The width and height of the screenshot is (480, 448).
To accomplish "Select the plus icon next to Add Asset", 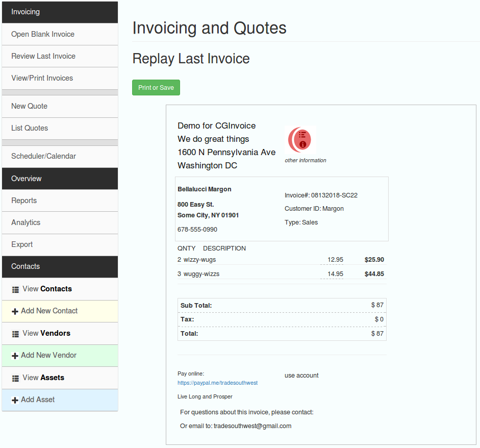I will point(15,400).
